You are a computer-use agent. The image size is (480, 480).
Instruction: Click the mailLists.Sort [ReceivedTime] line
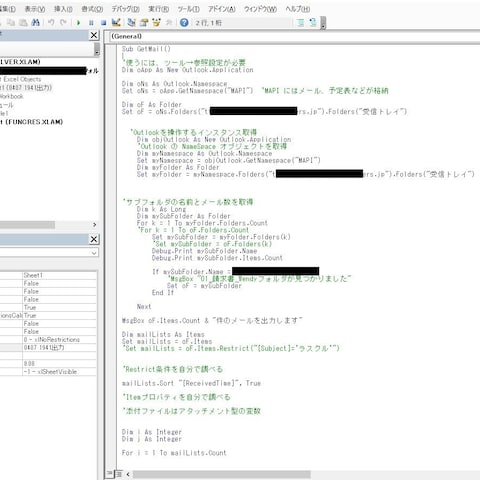tap(191, 383)
